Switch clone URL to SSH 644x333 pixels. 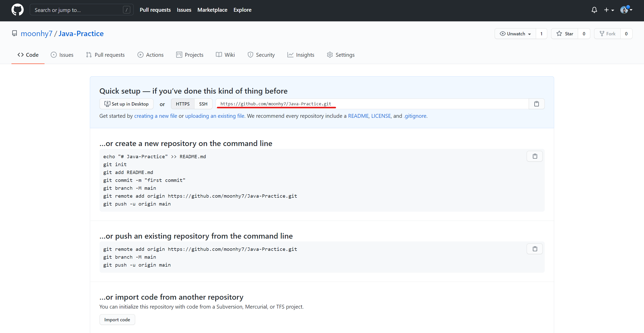pyautogui.click(x=203, y=104)
